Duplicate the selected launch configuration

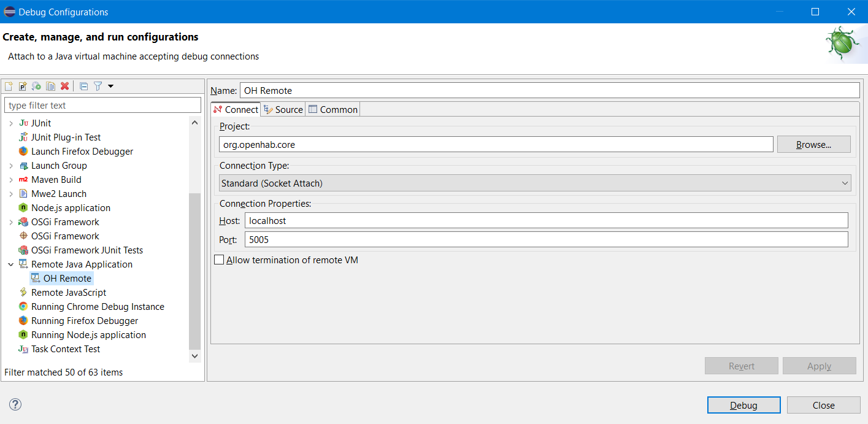(51, 86)
